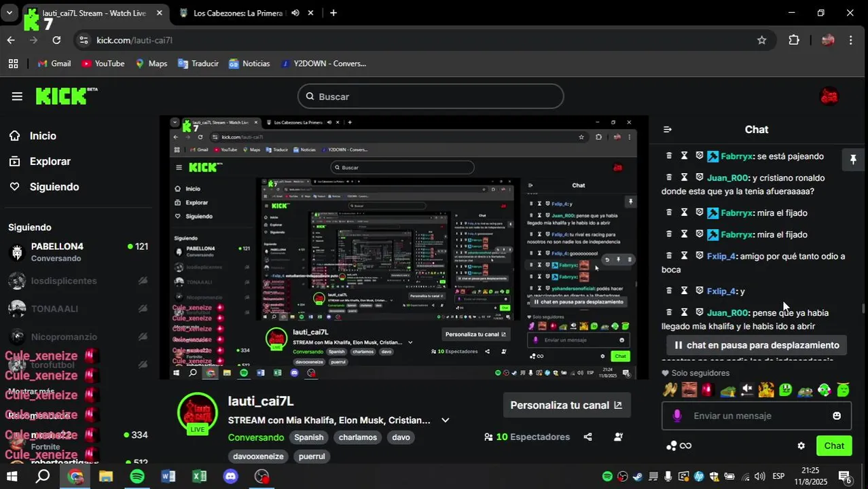
Task: Ban Juan_R00 on the 'pense que ya habia' message
Action: click(x=700, y=312)
